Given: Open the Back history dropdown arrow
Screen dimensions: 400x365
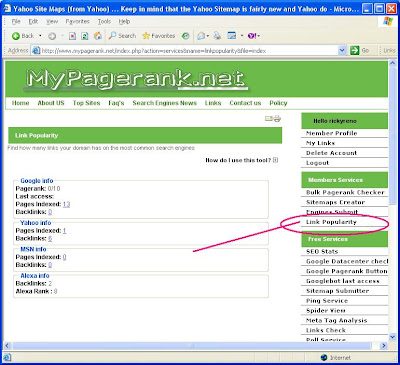Looking at the screenshot, I should coord(40,36).
